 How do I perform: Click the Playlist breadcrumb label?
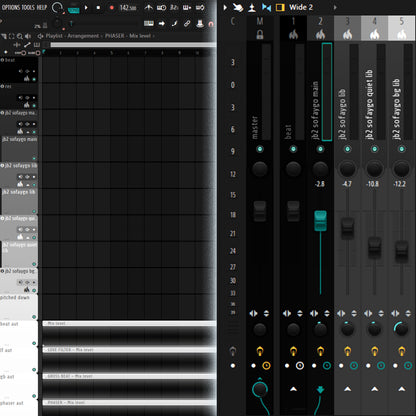click(54, 36)
